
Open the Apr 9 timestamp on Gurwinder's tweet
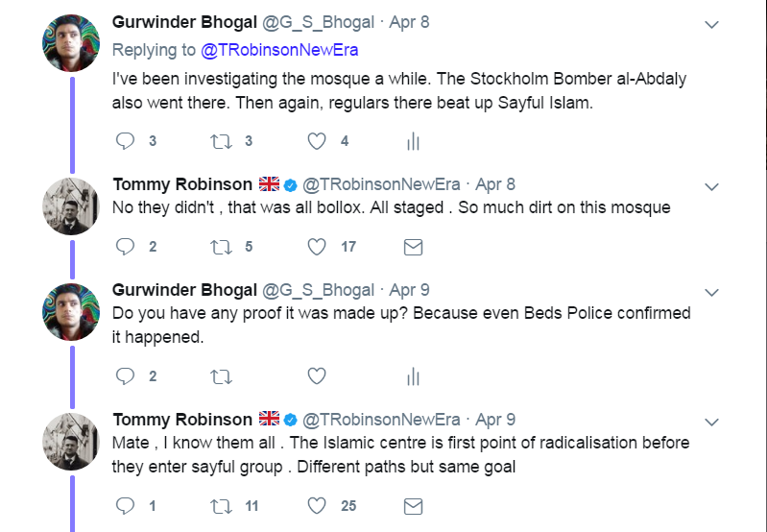(x=410, y=290)
